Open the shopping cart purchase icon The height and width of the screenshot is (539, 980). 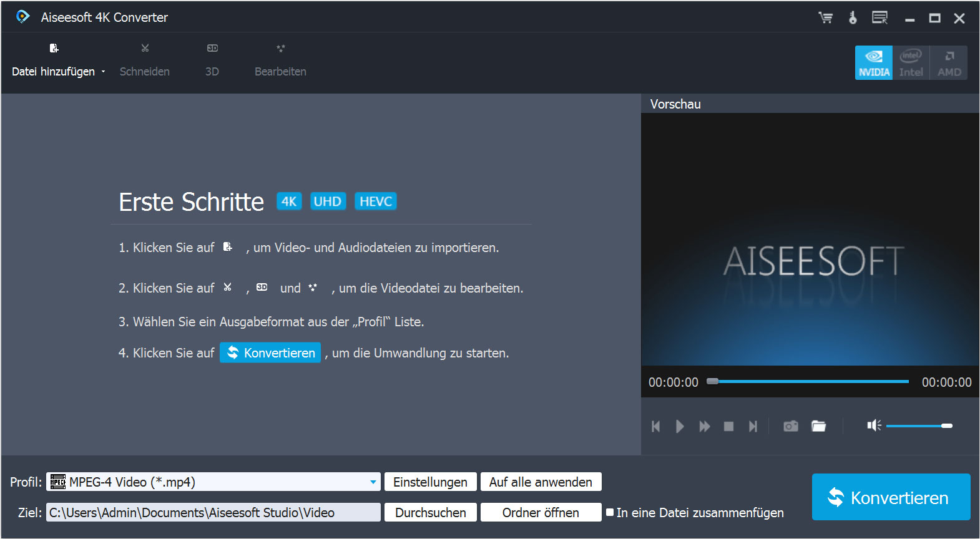pyautogui.click(x=826, y=17)
